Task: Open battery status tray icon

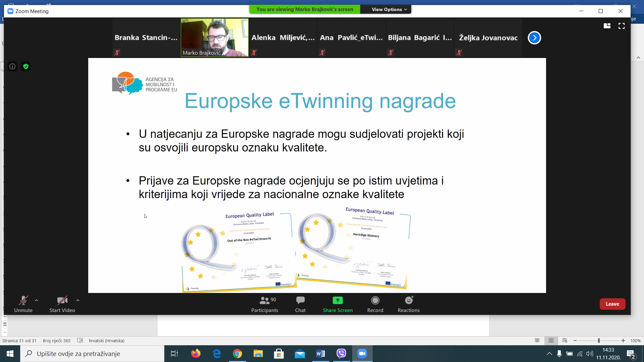Action: tap(570, 354)
